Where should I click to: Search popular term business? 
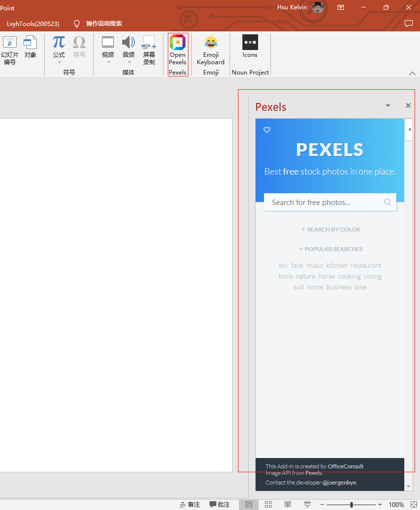339,287
